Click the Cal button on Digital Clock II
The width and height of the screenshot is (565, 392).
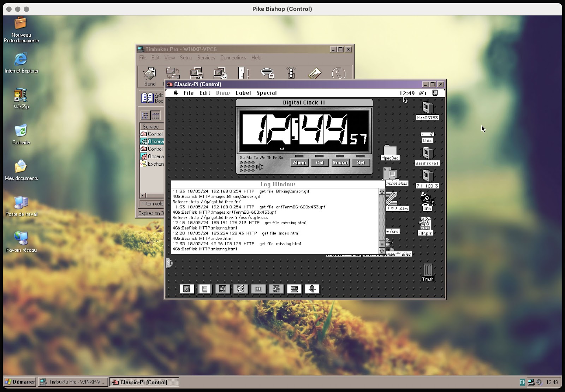coord(320,162)
